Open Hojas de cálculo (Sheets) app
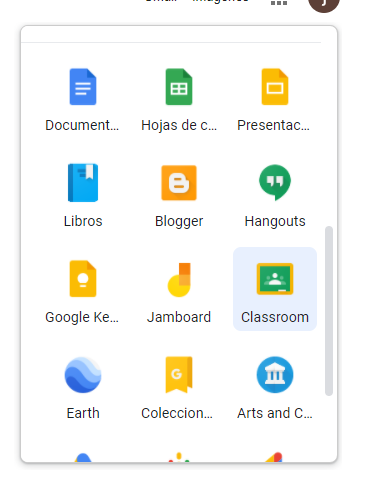 pos(179,97)
